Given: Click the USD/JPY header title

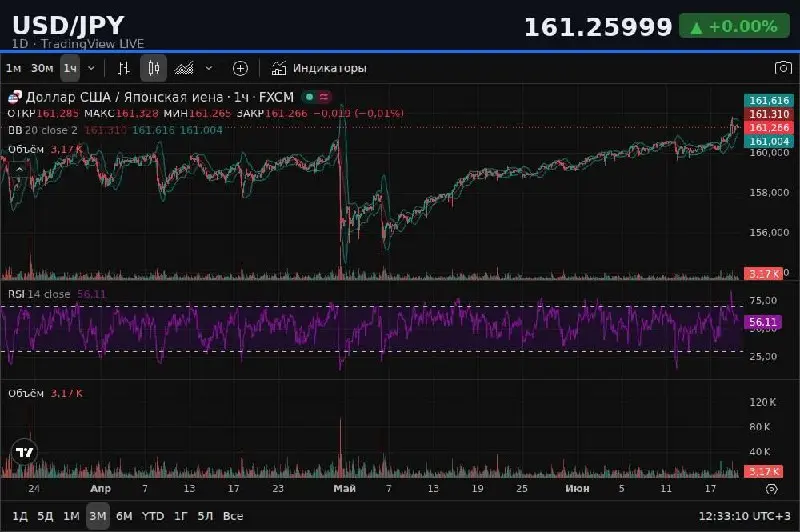Looking at the screenshot, I should coord(68,25).
